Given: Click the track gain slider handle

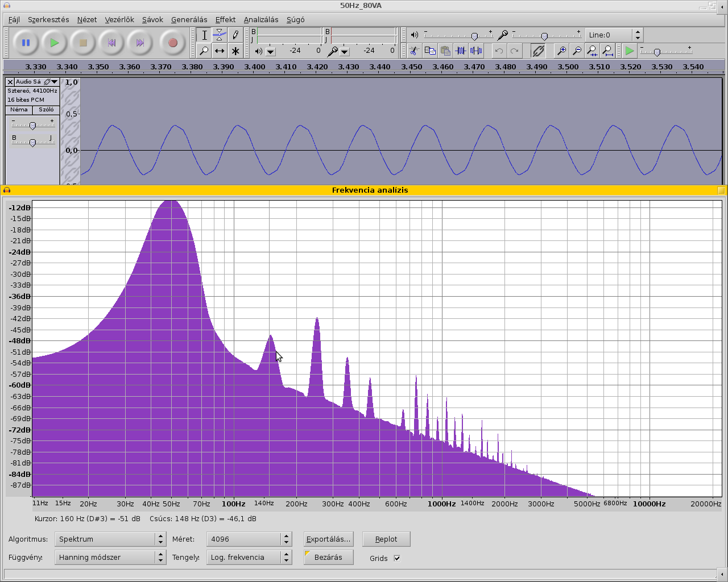Looking at the screenshot, I should [x=32, y=126].
